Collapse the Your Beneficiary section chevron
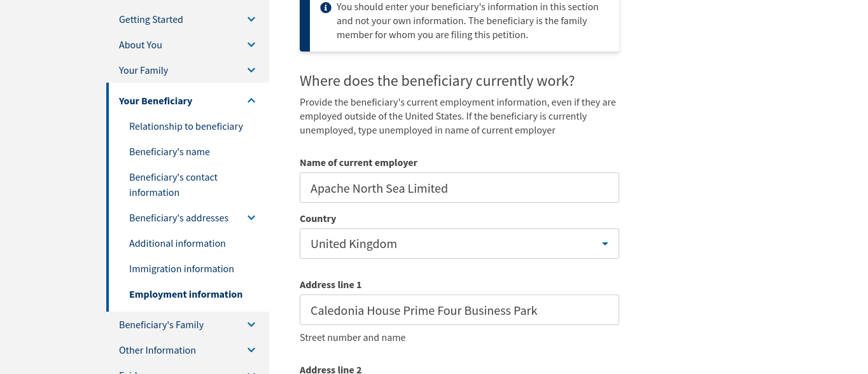This screenshot has height=374, width=868. 251,101
